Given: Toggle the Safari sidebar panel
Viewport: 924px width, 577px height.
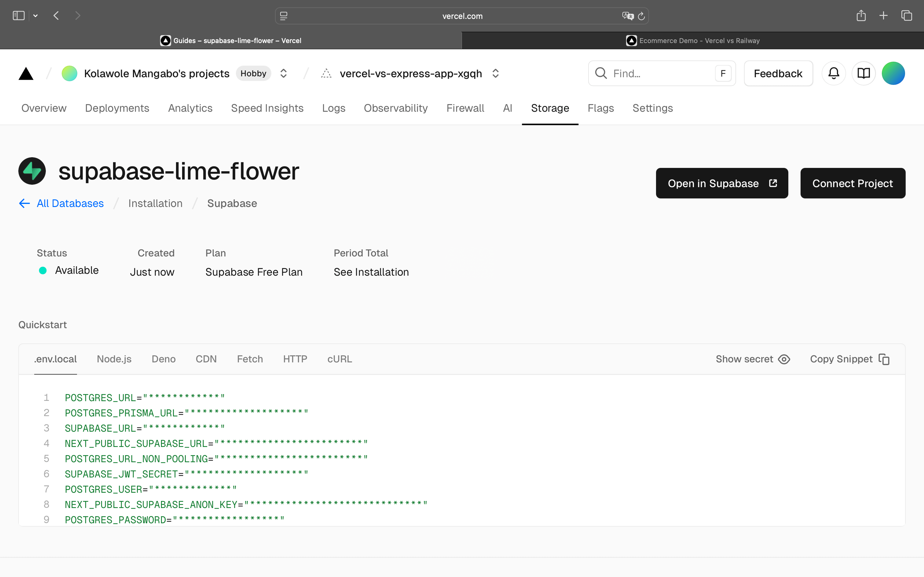Looking at the screenshot, I should click(x=18, y=16).
